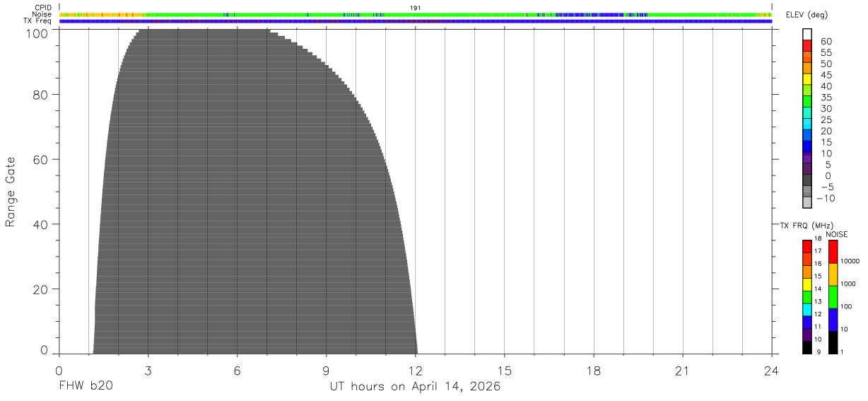Click the ELEV color bar label '55'
Image resolution: width=868 pixels, height=401 pixels.
coord(826,52)
